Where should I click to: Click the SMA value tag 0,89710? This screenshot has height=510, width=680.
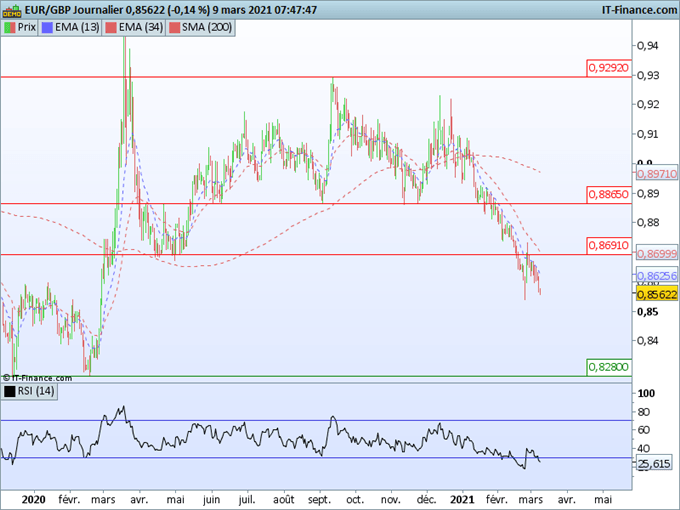point(657,174)
